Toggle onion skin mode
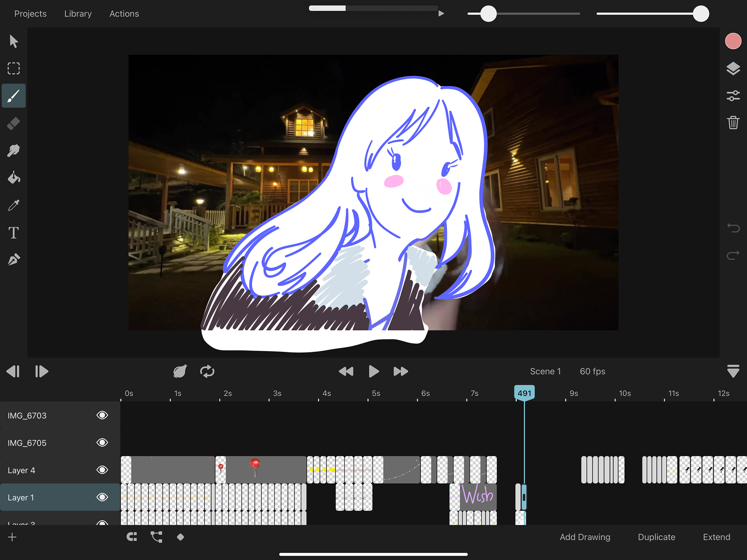This screenshot has height=560, width=747. click(x=180, y=371)
